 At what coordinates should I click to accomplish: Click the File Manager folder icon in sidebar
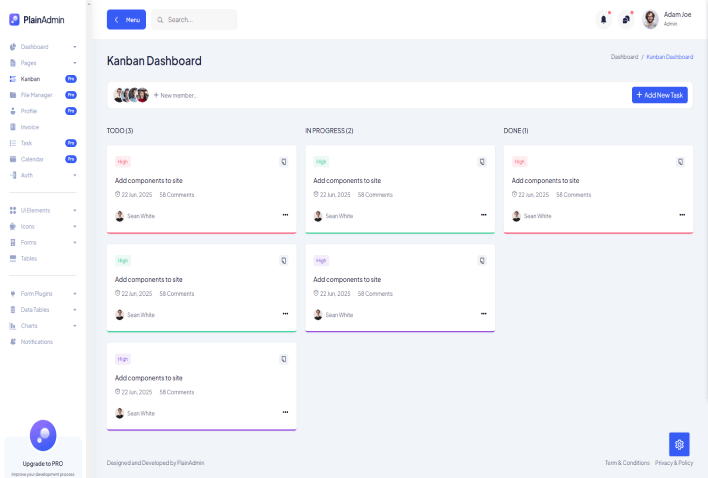[x=12, y=95]
